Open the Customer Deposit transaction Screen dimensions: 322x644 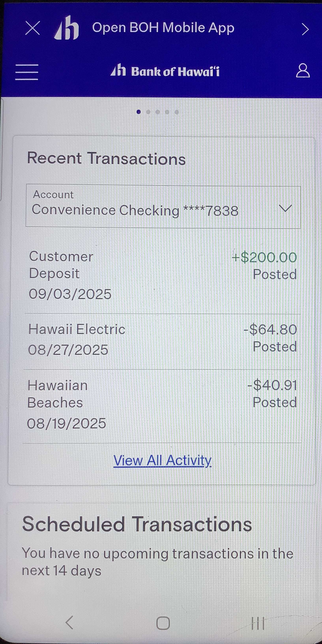163,275
